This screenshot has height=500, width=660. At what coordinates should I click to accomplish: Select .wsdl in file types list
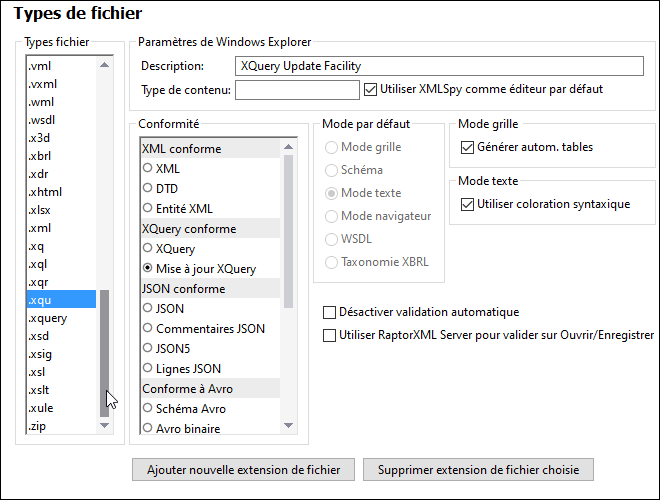point(42,120)
